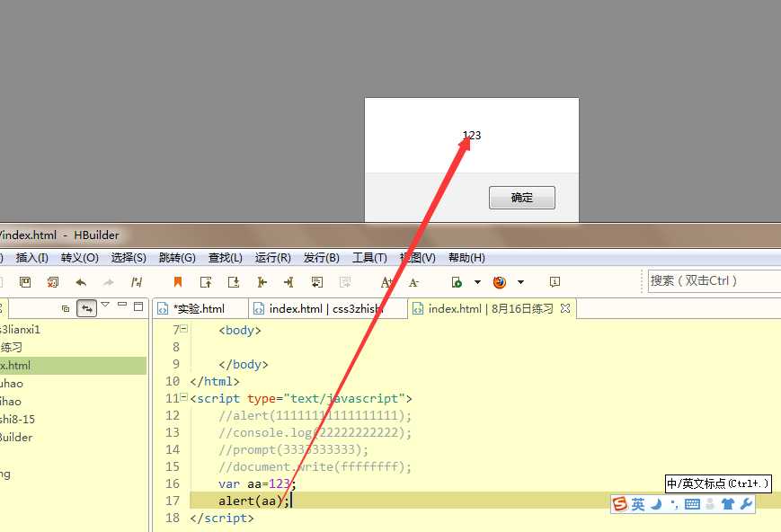
Task: Toggle the moon half/full-width IME icon
Action: click(656, 504)
